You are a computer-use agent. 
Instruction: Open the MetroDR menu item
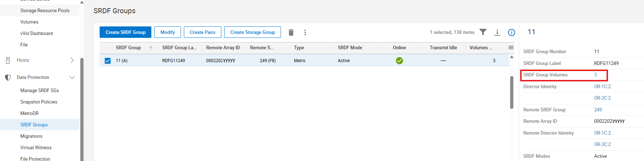click(29, 113)
